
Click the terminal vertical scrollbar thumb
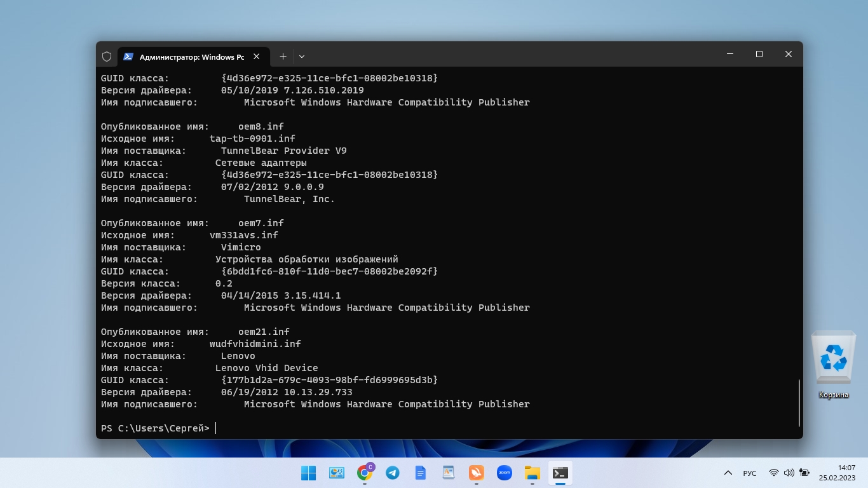click(x=799, y=403)
